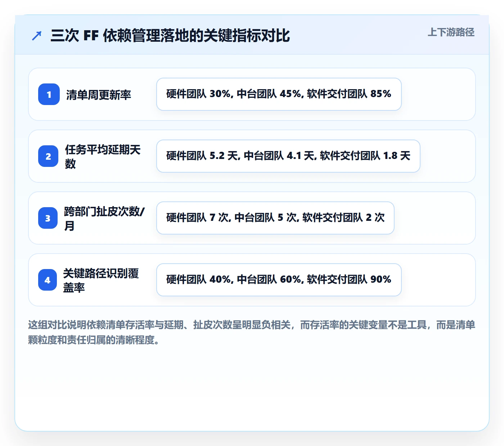The height and width of the screenshot is (446, 504).
Task: Select the blue number 3 badge
Action: (x=48, y=218)
